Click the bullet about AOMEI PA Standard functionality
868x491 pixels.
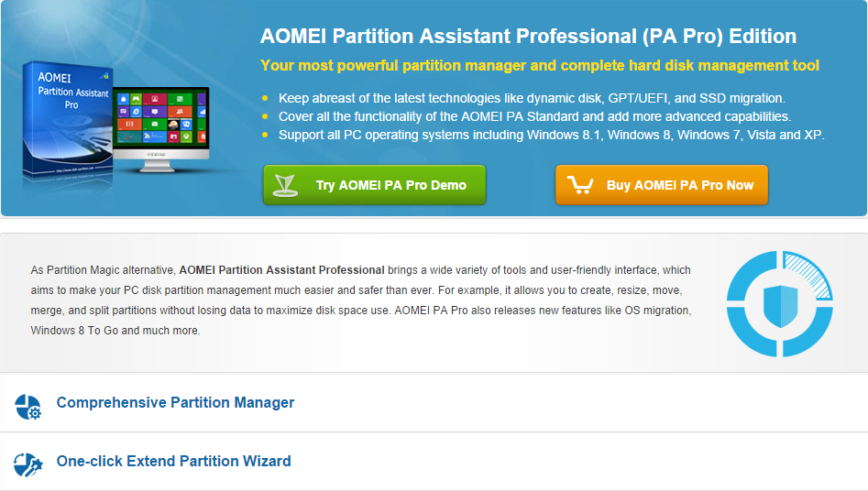tap(534, 116)
